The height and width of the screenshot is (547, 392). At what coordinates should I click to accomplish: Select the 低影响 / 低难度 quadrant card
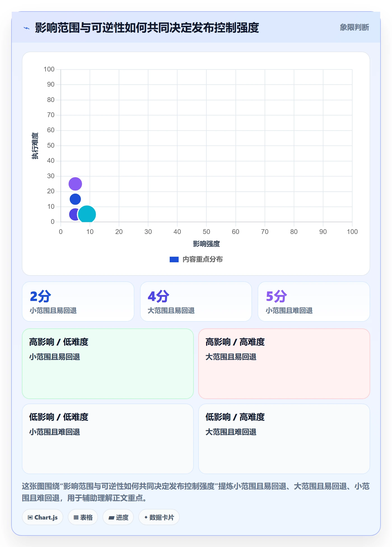[108, 439]
